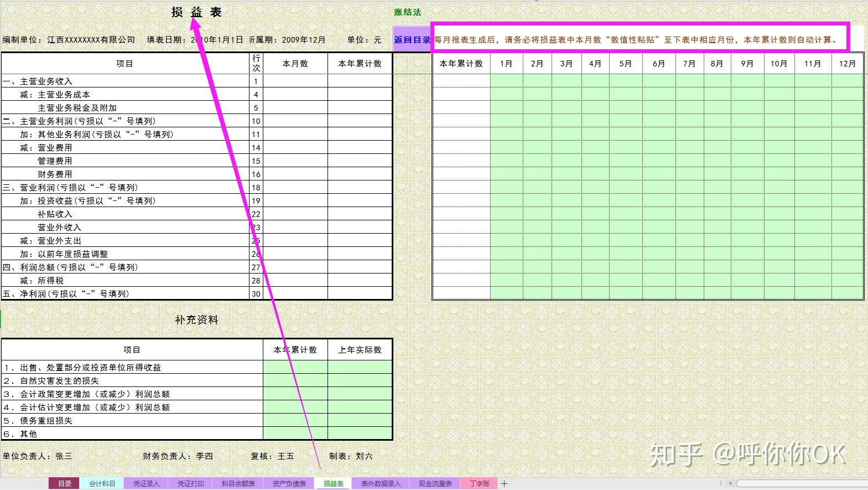Select the 制表：刘六 cell
This screenshot has width=868, height=490.
(351, 456)
